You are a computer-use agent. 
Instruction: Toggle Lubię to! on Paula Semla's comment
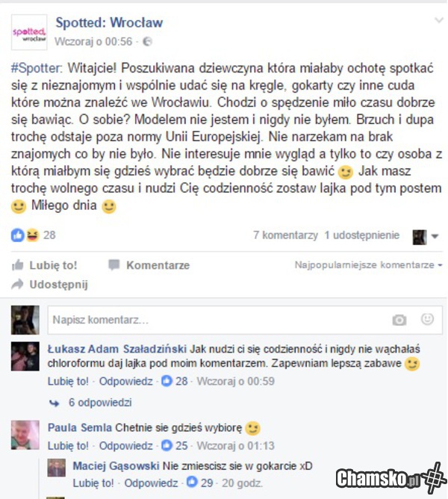tap(68, 445)
